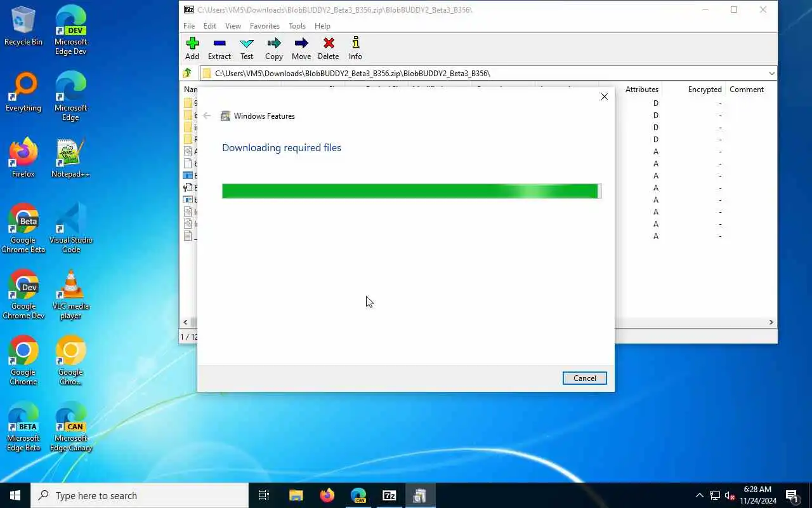Click the right arrow of horizontal scrollbar
Image resolution: width=812 pixels, height=508 pixels.
tap(771, 322)
